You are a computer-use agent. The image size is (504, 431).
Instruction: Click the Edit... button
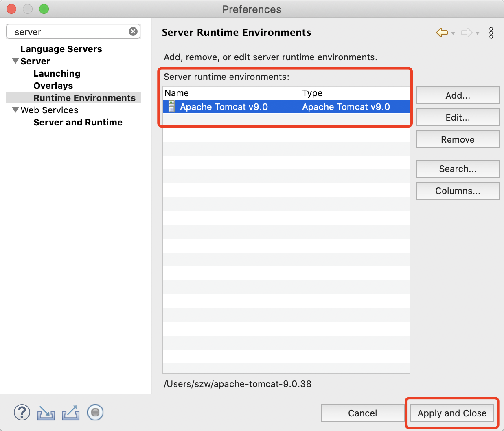[458, 117]
